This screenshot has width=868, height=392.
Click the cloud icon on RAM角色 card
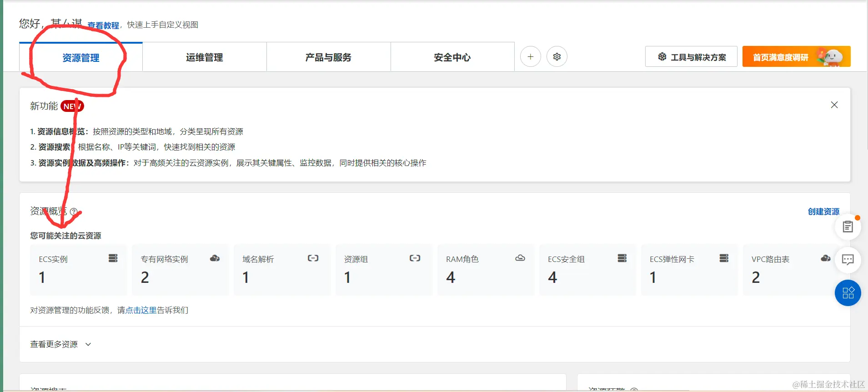tap(520, 258)
